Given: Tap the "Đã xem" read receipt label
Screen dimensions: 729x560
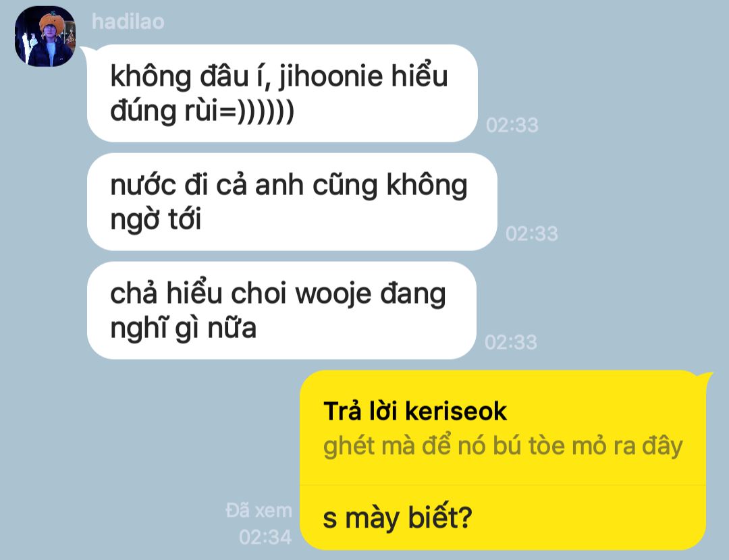Looking at the screenshot, I should click(259, 510).
